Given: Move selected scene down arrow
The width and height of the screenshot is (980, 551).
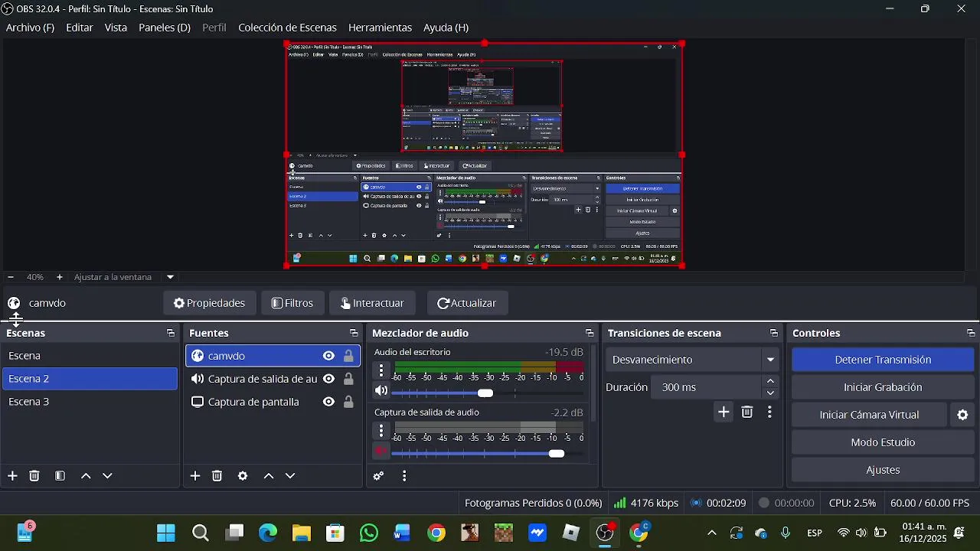Looking at the screenshot, I should coord(107,476).
